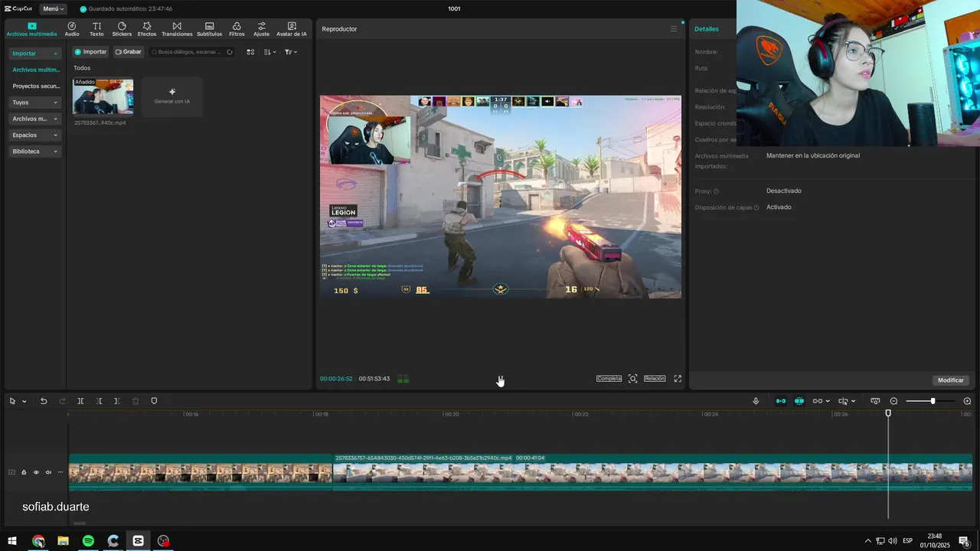Select Proyectos secun... sidebar item
This screenshot has width=980, height=551.
36,86
